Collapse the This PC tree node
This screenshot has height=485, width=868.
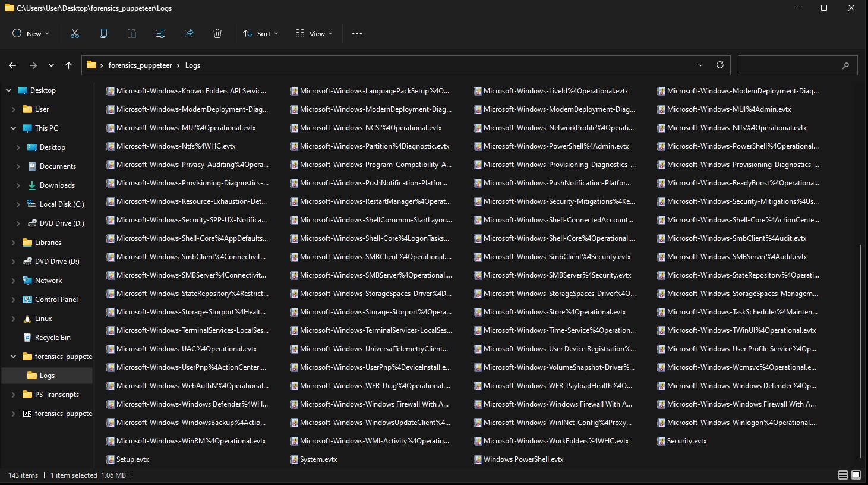coord(13,128)
